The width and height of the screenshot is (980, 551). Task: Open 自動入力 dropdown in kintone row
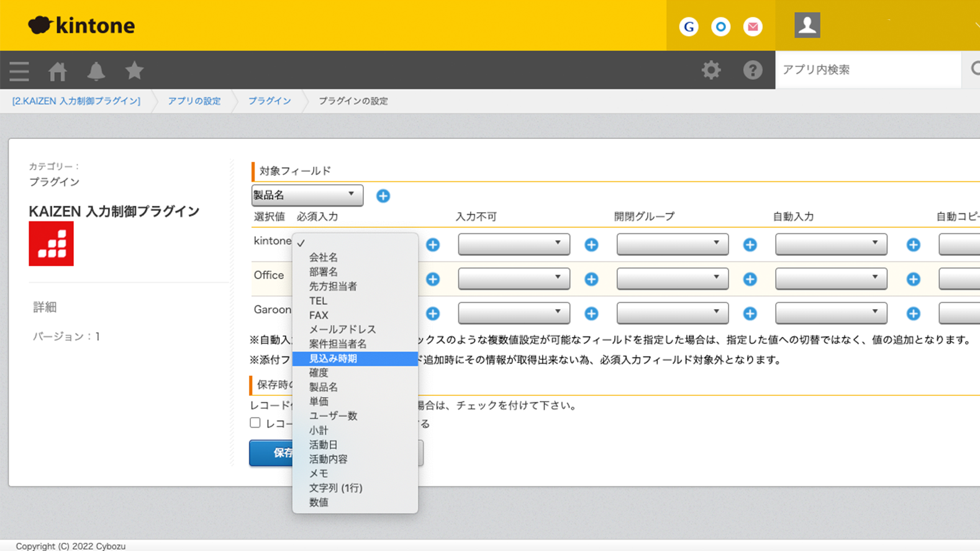coord(831,244)
